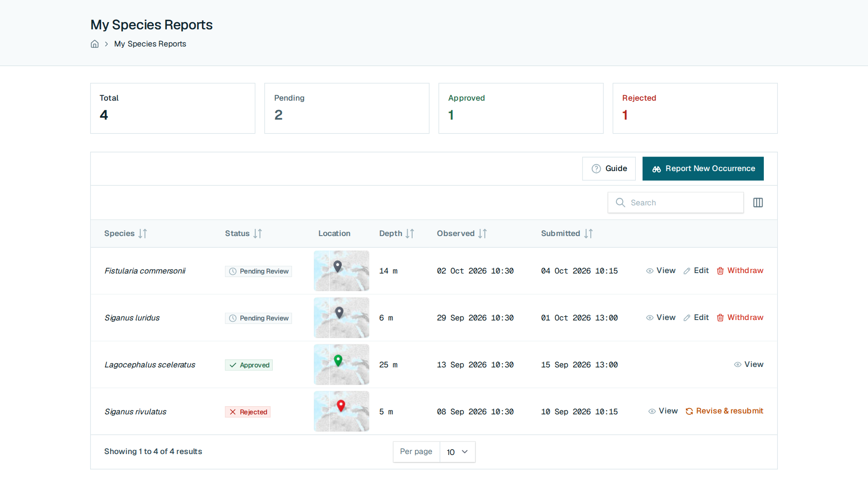Viewport: 868px width, 478px height.
Task: Click Revise & resubmit for Siganus rivulatus
Action: [x=724, y=411]
